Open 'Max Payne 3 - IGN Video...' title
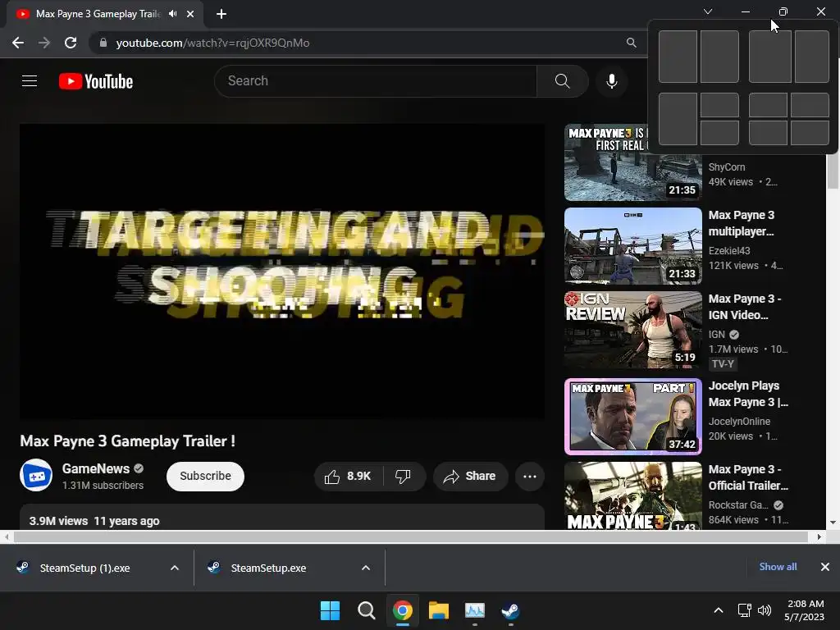Viewport: 840px width, 630px height. coord(745,307)
